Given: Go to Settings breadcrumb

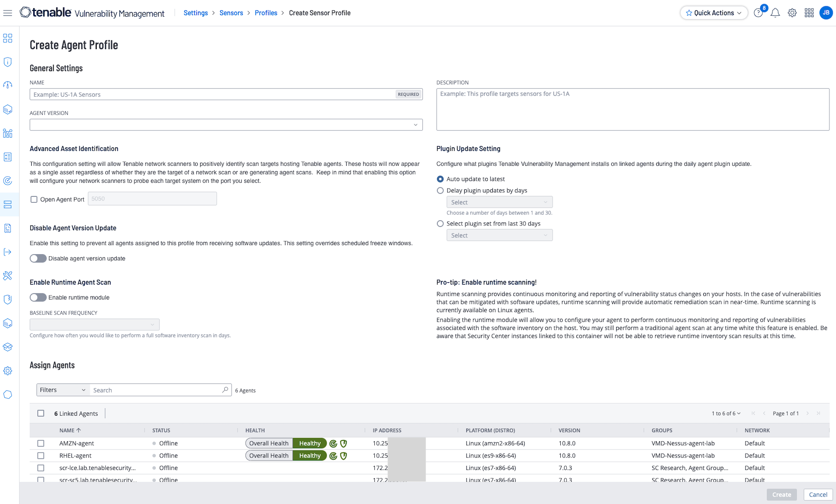Looking at the screenshot, I should 196,13.
